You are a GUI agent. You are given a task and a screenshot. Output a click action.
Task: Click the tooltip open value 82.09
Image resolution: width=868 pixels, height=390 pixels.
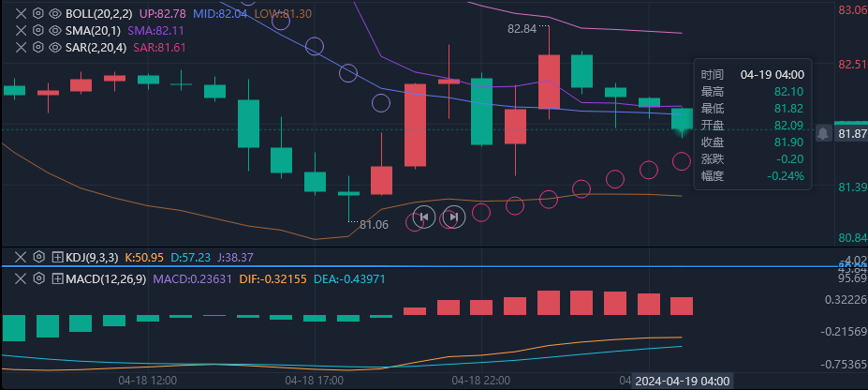point(788,126)
